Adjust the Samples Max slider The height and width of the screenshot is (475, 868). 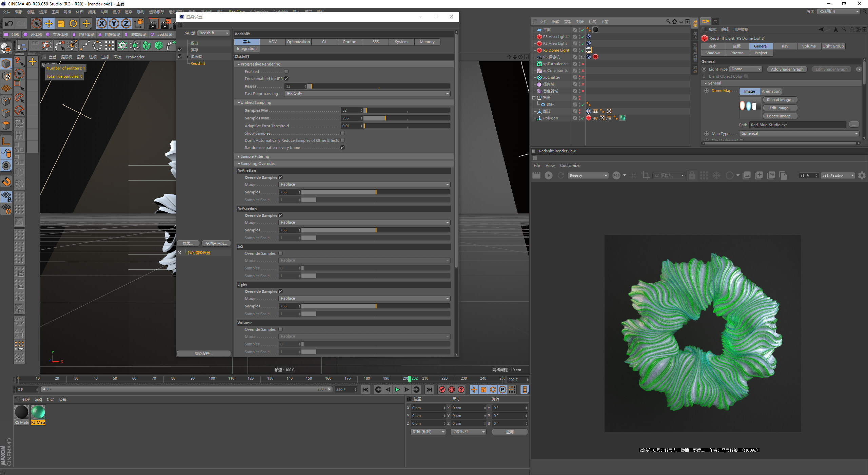385,118
